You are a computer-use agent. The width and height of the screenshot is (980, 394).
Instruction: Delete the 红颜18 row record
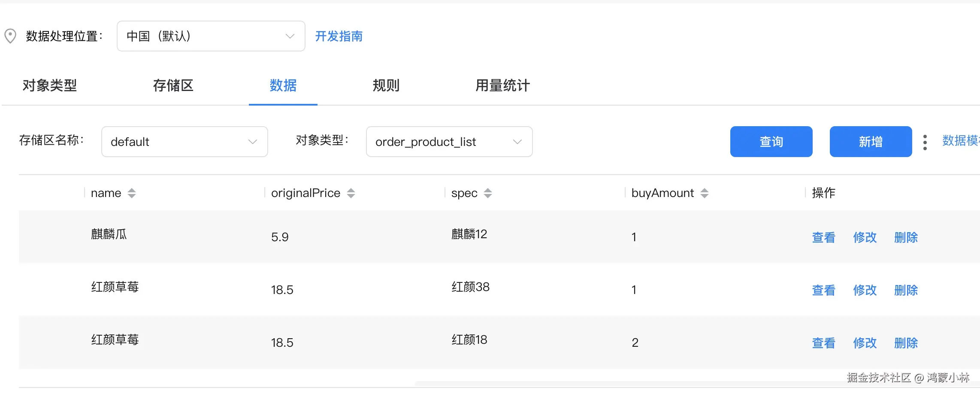point(906,343)
